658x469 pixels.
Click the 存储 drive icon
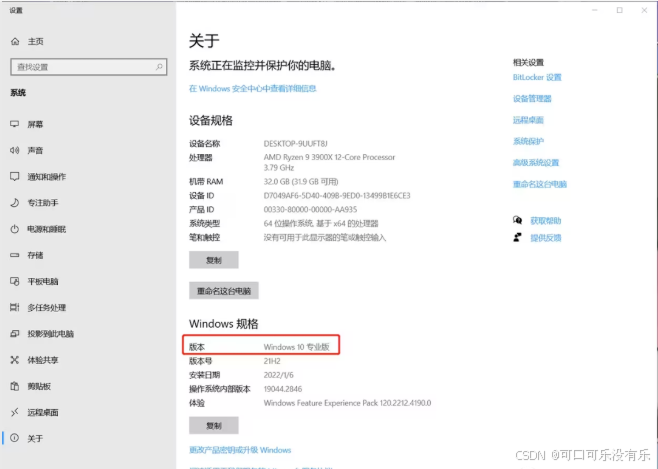pos(15,255)
